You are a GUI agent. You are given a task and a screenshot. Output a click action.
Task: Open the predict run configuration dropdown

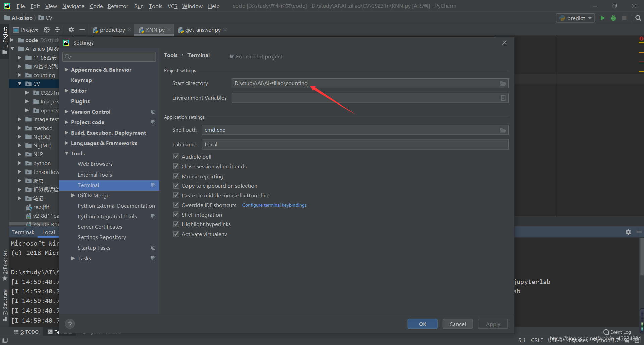576,18
